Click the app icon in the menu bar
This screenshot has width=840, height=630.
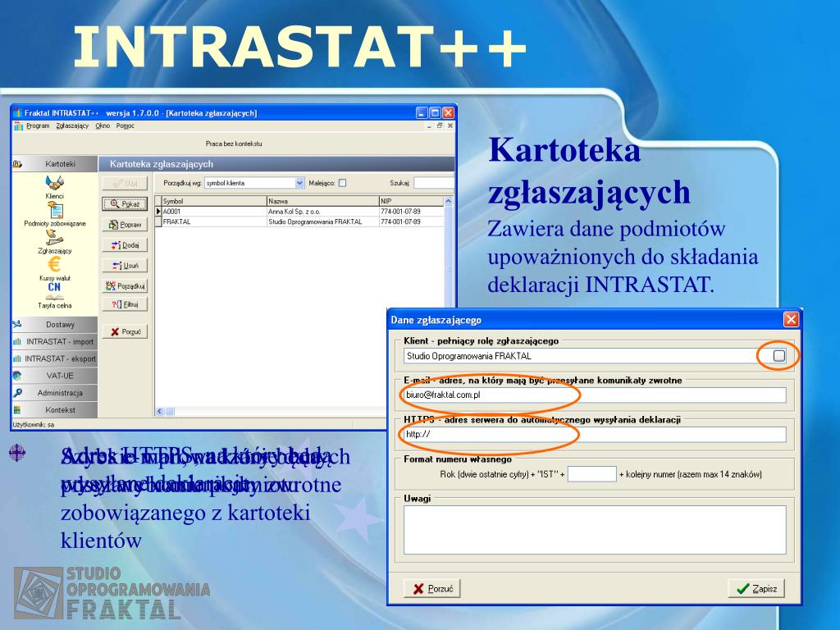[x=18, y=126]
